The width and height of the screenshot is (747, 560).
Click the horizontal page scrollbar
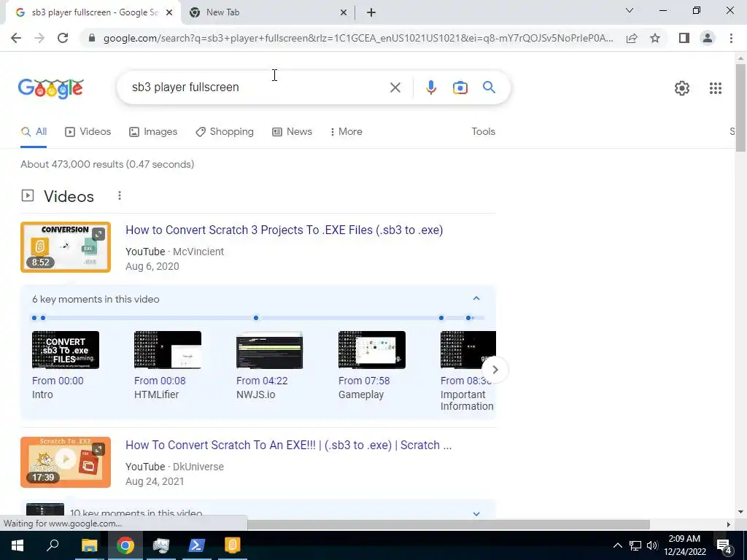click(449, 524)
